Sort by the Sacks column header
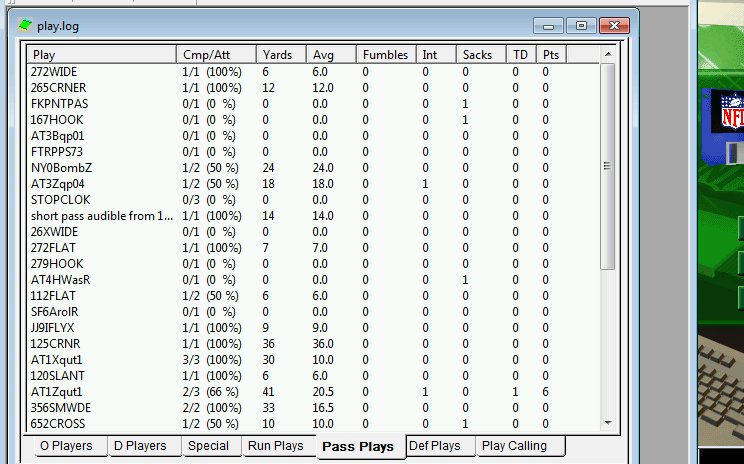Viewport: 744px width, 464px height. click(480, 54)
